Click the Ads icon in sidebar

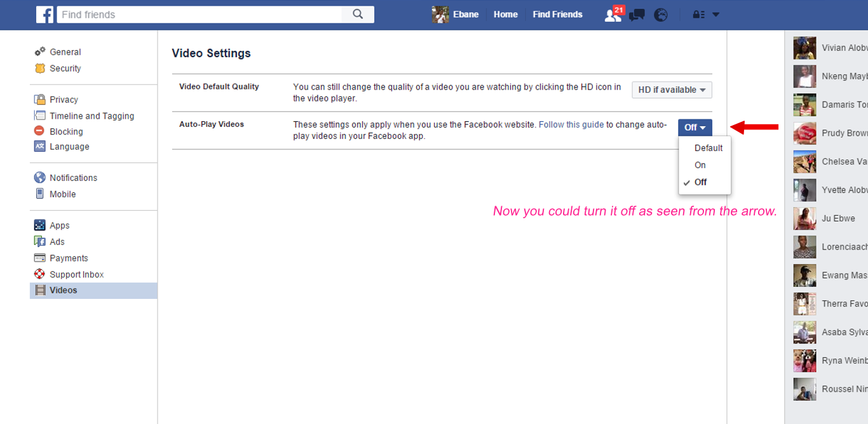[40, 241]
